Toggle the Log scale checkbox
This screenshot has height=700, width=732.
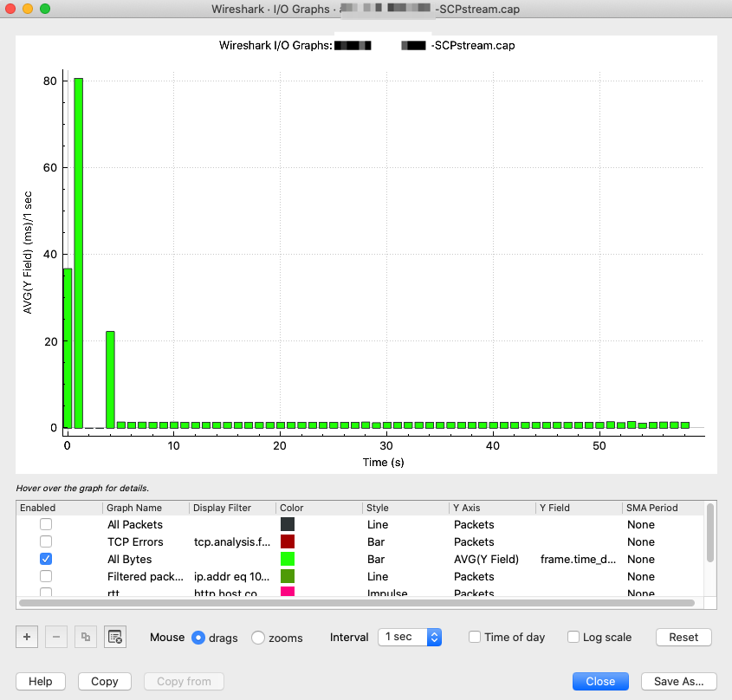tap(573, 637)
